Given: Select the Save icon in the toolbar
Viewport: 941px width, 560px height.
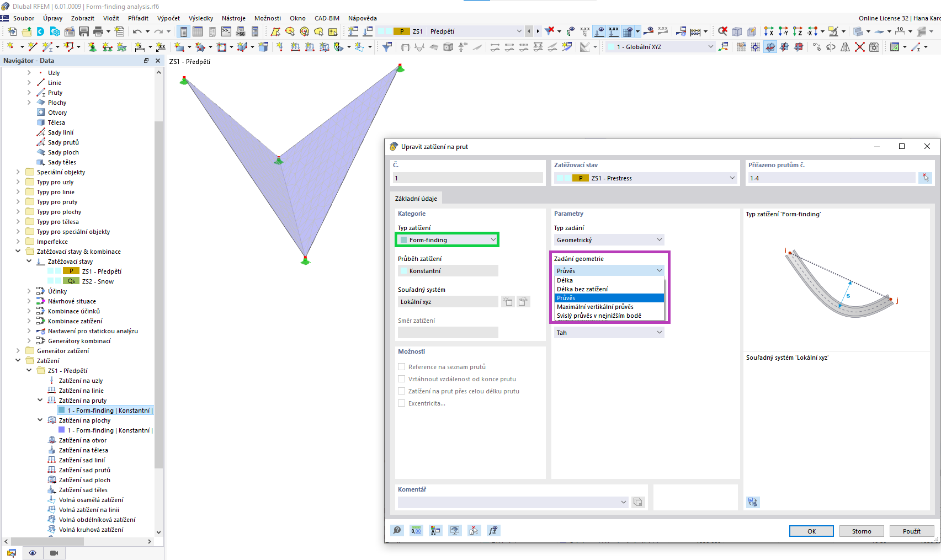Looking at the screenshot, I should pyautogui.click(x=84, y=31).
